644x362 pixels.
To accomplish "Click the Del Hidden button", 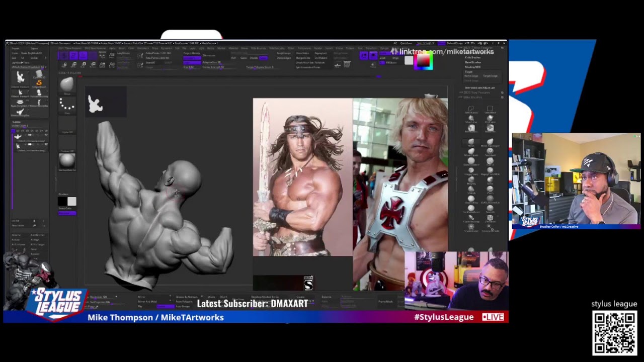I will pos(320,58).
